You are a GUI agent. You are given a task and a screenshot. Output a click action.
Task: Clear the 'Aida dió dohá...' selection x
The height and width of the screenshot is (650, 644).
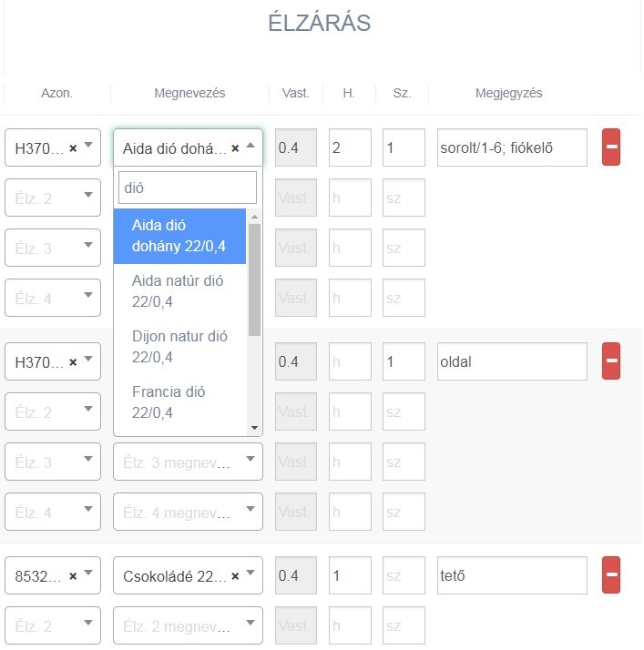click(x=236, y=148)
